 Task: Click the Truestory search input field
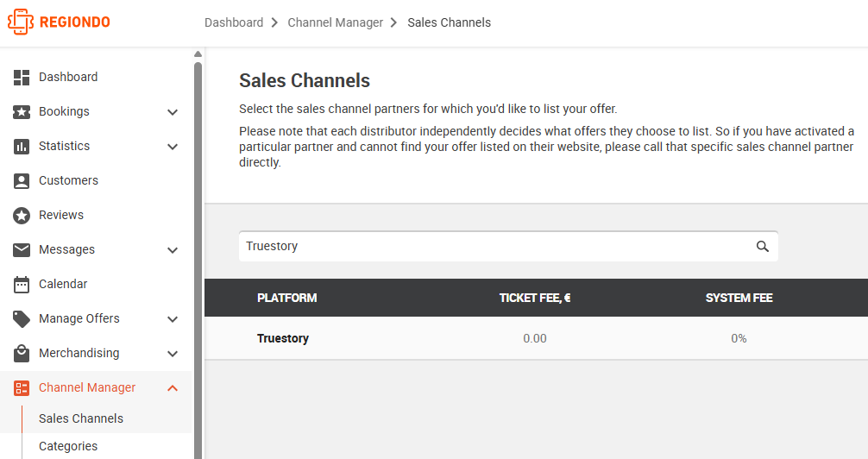point(508,247)
